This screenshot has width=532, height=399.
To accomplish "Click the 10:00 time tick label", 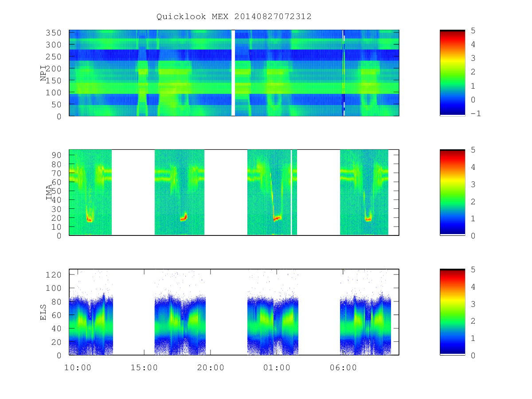I will pyautogui.click(x=78, y=368).
